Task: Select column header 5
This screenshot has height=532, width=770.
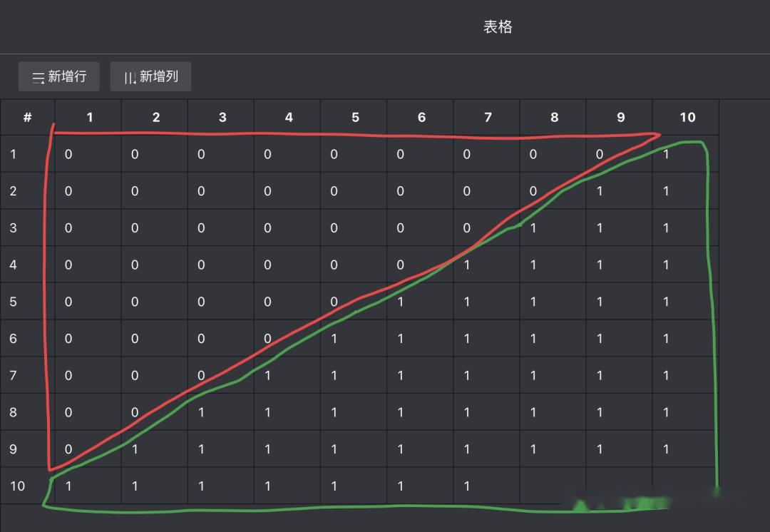Action: pos(355,117)
